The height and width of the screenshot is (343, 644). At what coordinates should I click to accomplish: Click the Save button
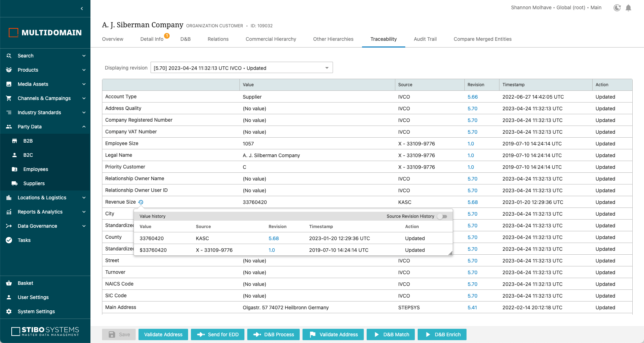119,334
